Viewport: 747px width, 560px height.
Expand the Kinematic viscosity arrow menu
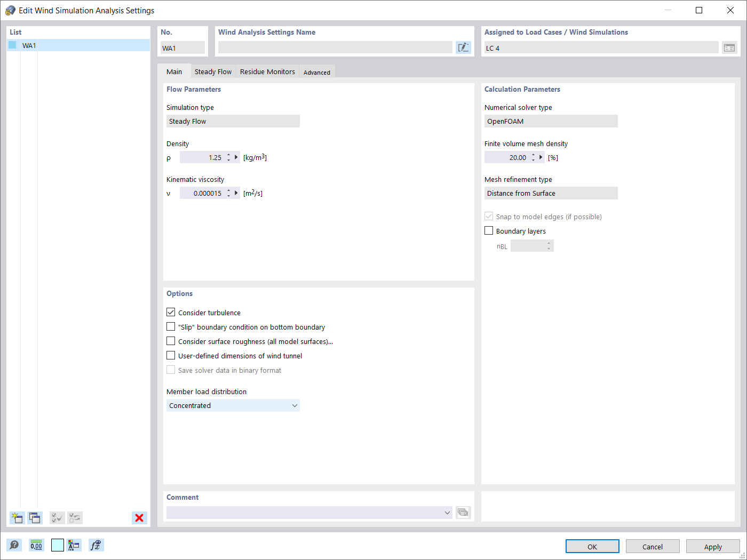pos(236,193)
